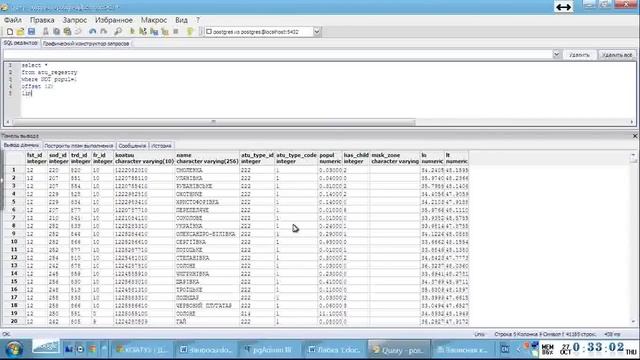This screenshot has width=640, height=360.
Task: Select the has_child column header
Action: [x=356, y=158]
